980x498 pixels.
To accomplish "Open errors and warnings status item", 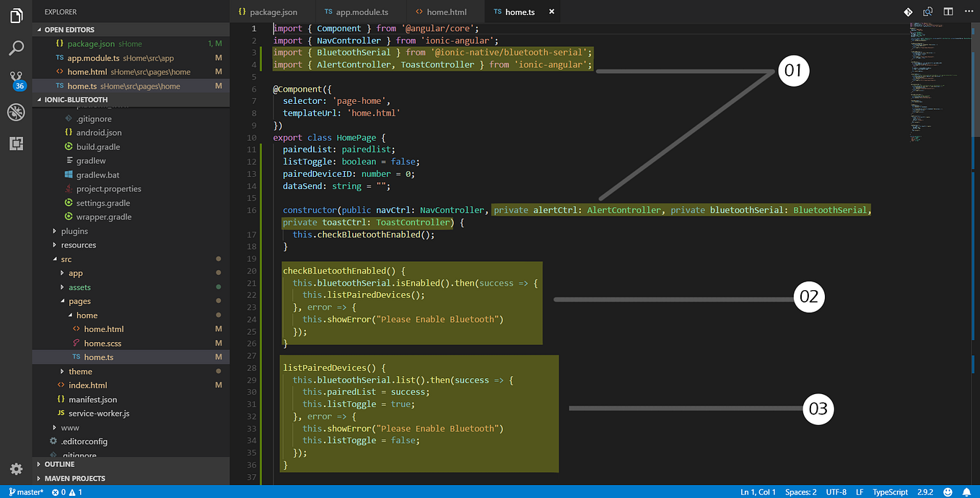I will point(66,492).
